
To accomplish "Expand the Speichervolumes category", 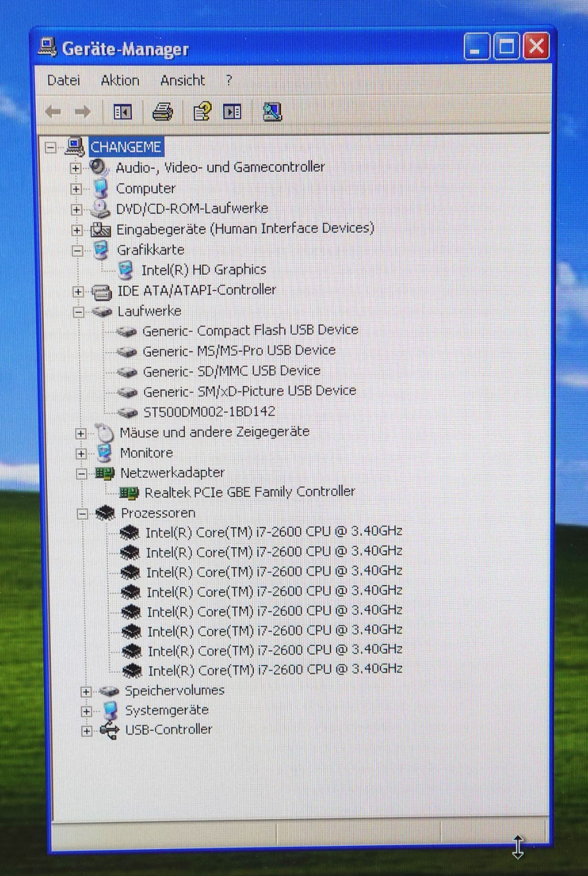I will point(85,691).
